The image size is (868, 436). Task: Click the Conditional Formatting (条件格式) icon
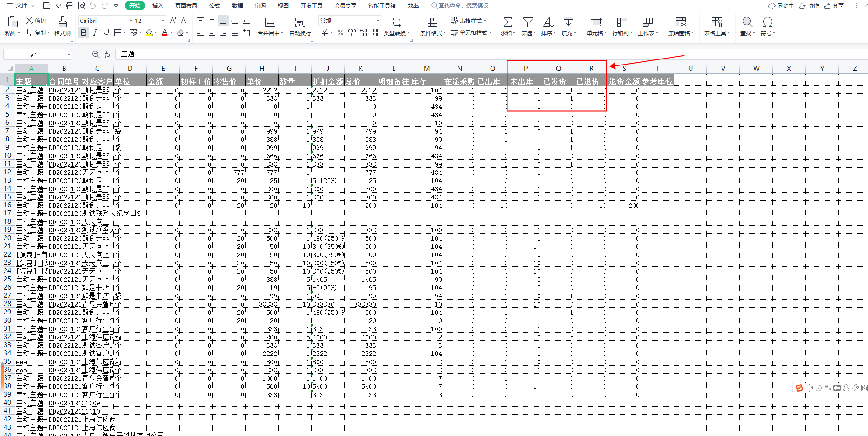click(432, 22)
